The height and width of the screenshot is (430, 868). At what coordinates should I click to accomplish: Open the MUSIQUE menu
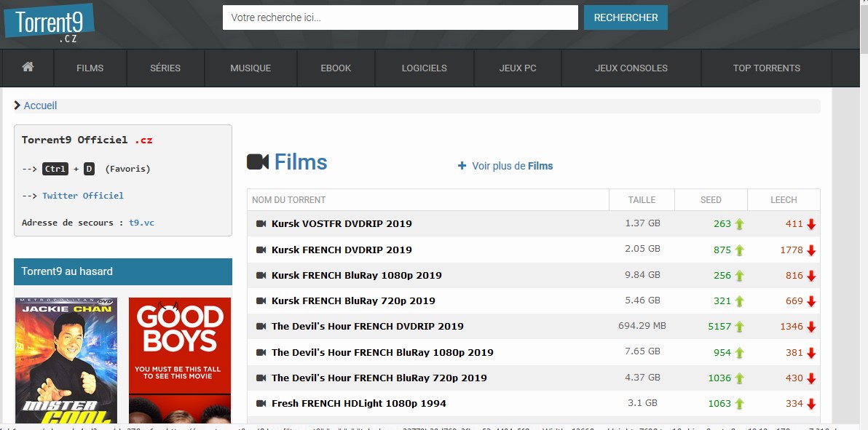coord(250,68)
